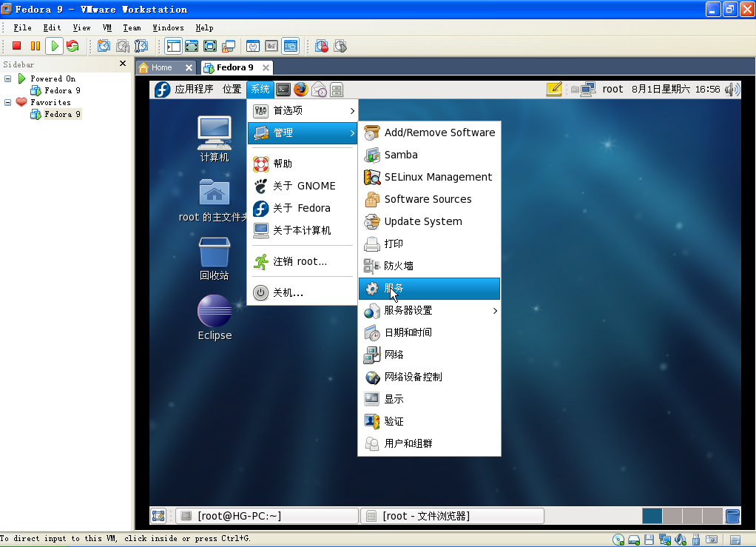Screen dimensions: 756x547
Task: Expand the 首选项 submenu
Action: 303,110
